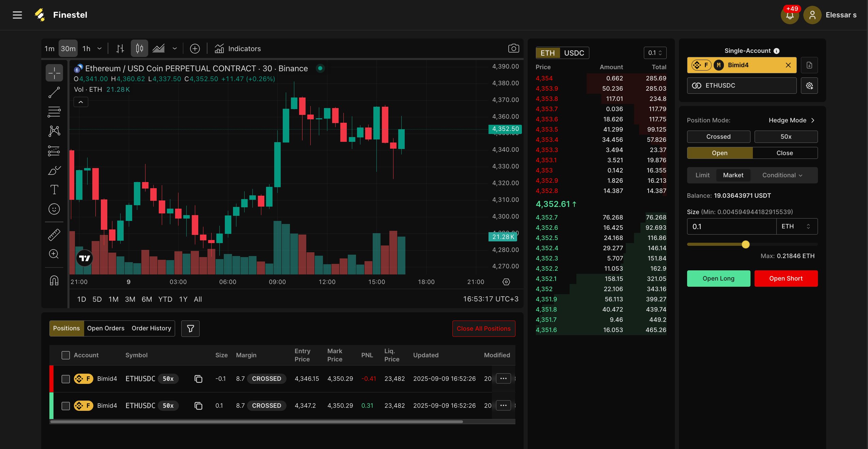This screenshot has height=449, width=868.
Task: Select the candlestick chart style icon
Action: coord(139,48)
